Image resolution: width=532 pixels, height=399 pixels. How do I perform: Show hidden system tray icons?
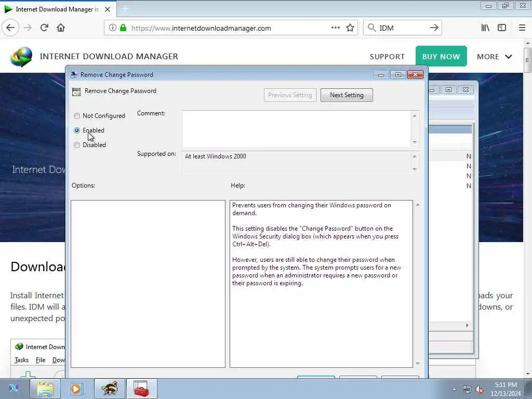pos(454,390)
